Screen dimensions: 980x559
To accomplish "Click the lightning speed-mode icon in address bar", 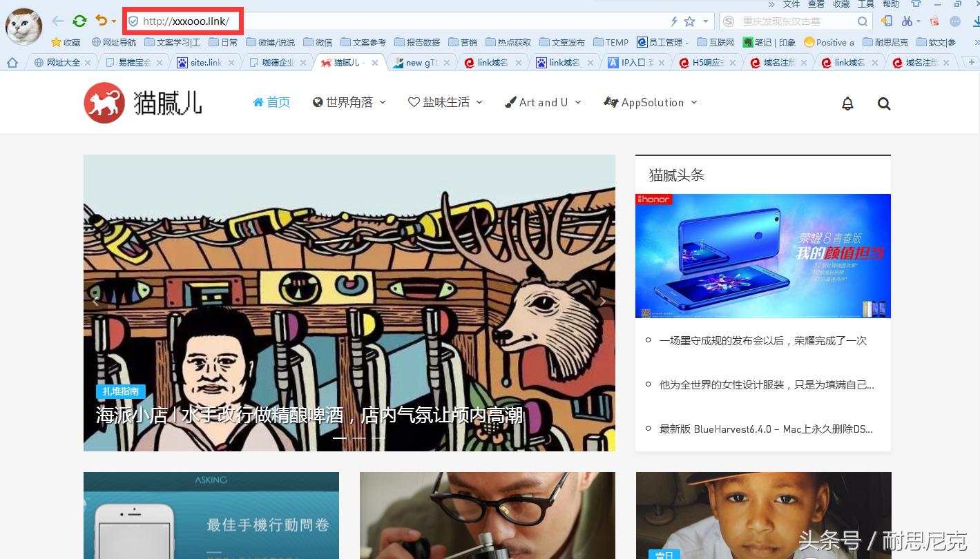I will [x=674, y=21].
